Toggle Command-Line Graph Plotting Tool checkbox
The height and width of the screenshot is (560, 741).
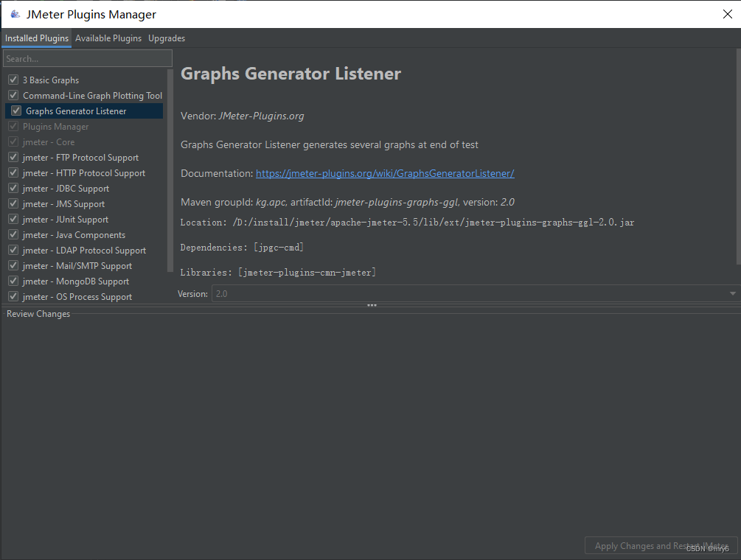pyautogui.click(x=13, y=95)
